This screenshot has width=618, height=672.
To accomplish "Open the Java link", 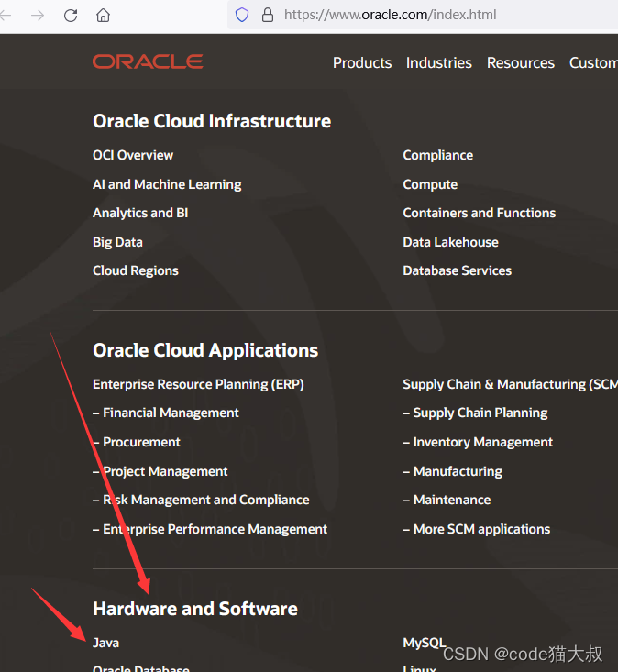I will (105, 643).
